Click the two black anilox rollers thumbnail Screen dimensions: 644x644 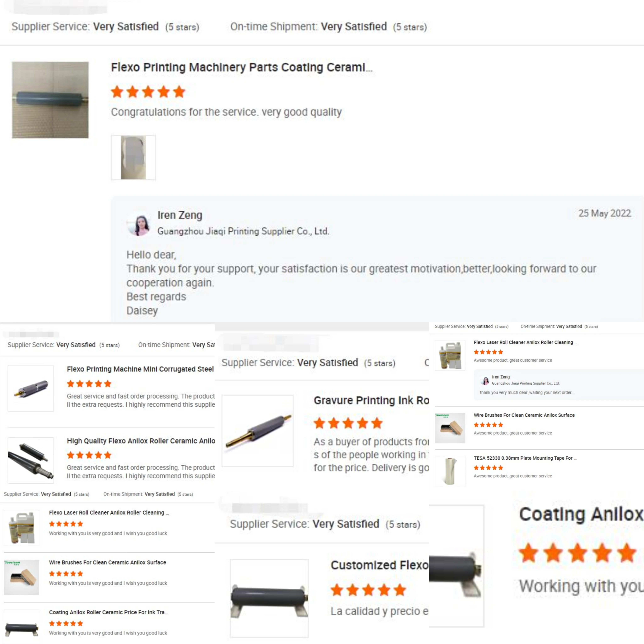(31, 460)
